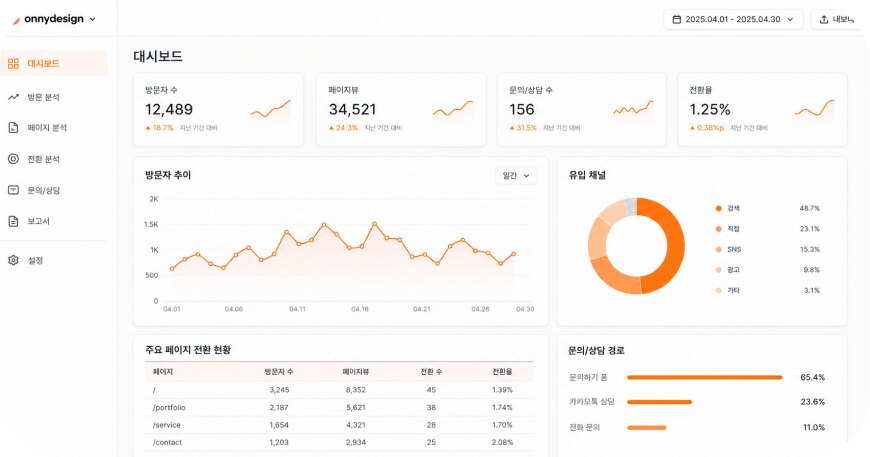Screen dimensions: 870x457
Task: Click the /contact page row
Action: tap(339, 443)
